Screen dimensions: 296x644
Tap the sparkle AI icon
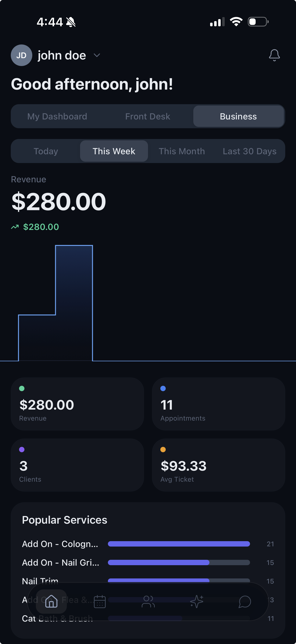(x=197, y=601)
